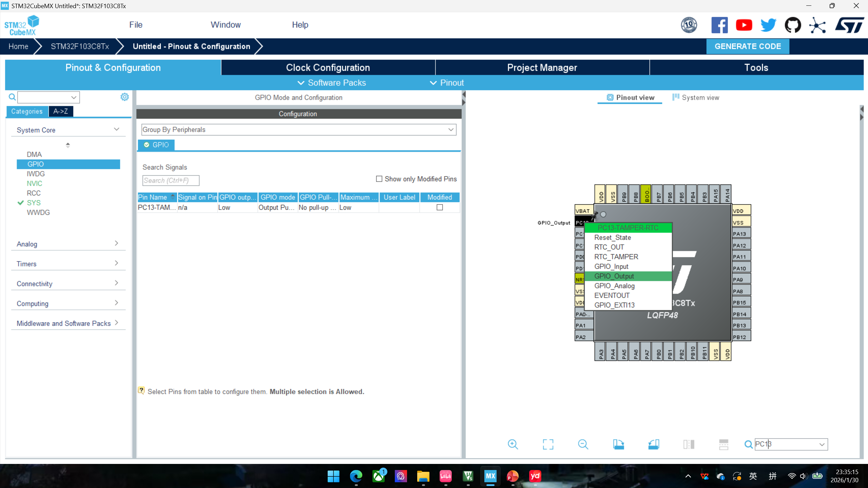868x488 pixels.
Task: Click the zoom in icon below pinout
Action: pos(513,444)
